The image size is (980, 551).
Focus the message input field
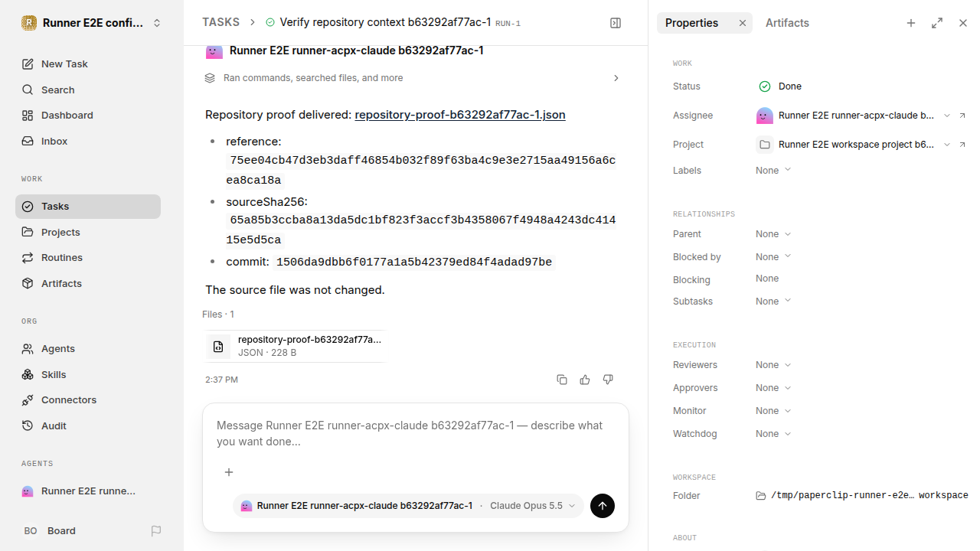pyautogui.click(x=416, y=433)
